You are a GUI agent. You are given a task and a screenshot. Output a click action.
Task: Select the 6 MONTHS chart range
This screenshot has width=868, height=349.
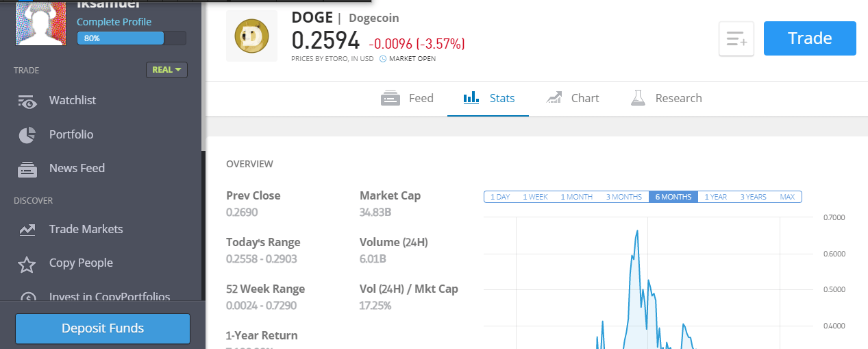coord(673,197)
